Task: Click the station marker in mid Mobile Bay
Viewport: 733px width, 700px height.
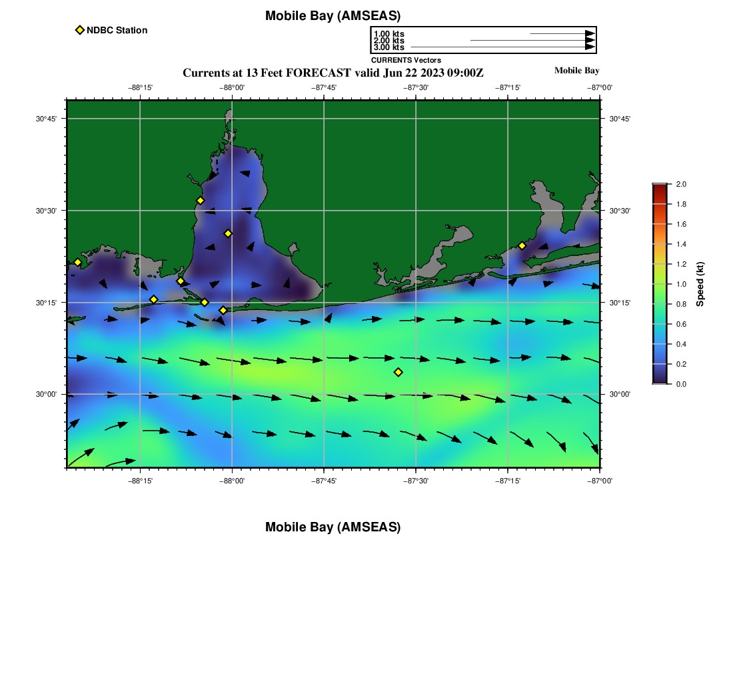Action: click(x=228, y=233)
